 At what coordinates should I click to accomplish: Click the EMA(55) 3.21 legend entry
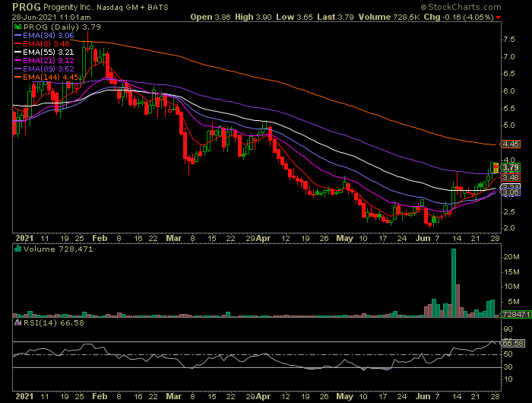[48, 52]
